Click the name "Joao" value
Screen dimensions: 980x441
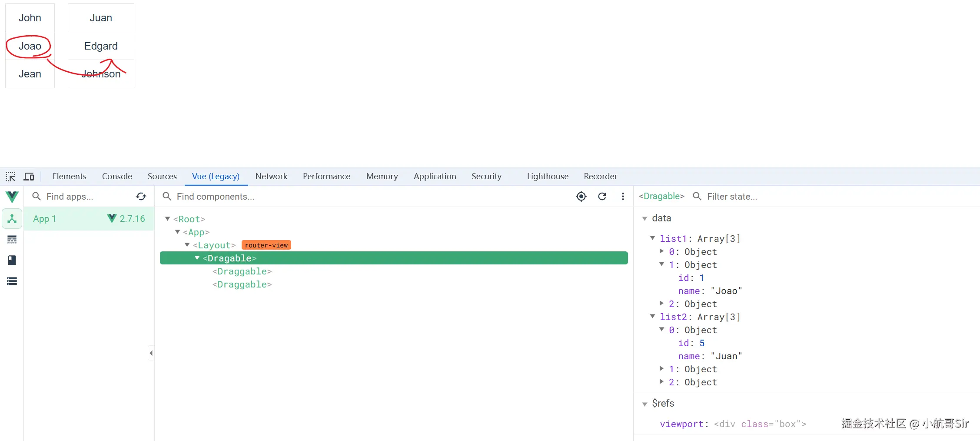coord(726,291)
